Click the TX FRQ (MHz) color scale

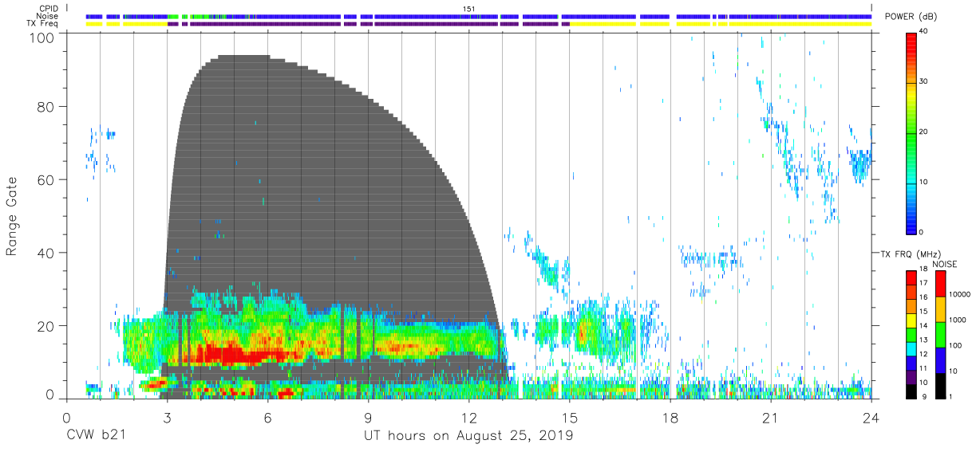pos(911,334)
